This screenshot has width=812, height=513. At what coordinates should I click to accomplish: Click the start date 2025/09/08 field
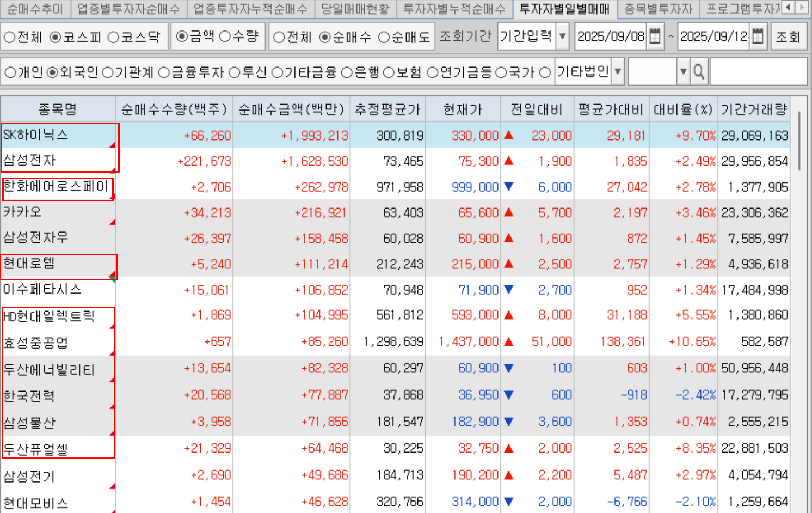(x=610, y=36)
